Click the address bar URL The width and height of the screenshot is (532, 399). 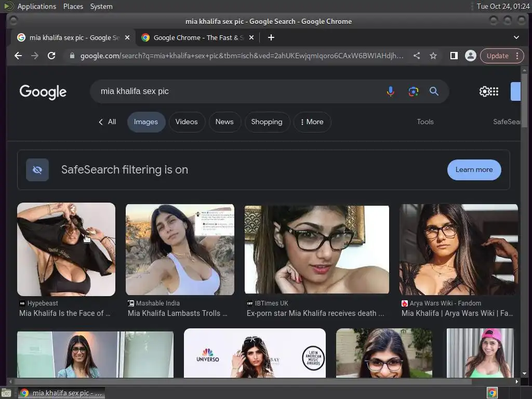pos(242,56)
